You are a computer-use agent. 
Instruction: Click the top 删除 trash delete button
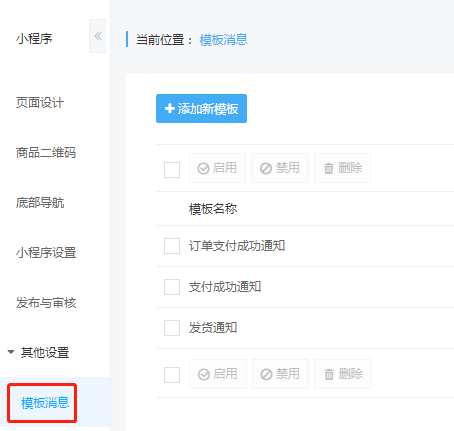tap(343, 168)
